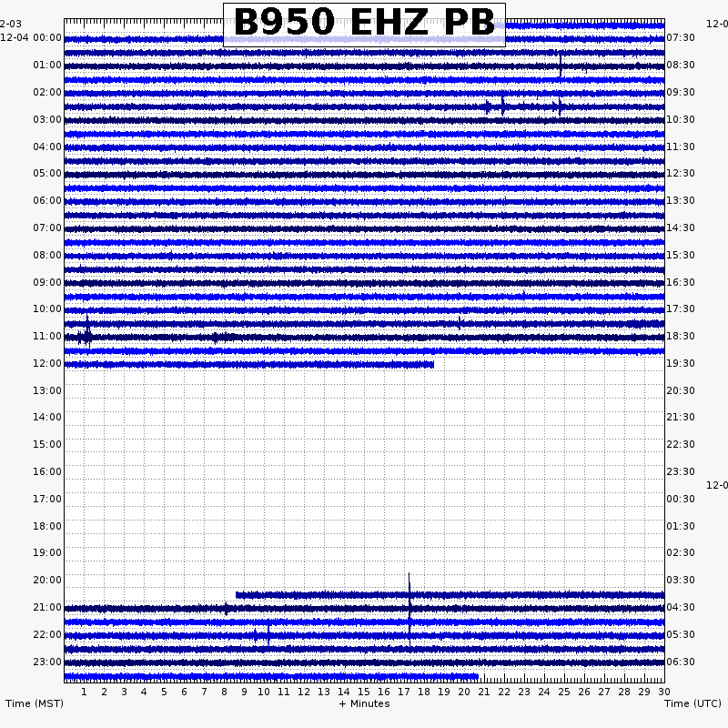The width and height of the screenshot is (728, 728).
Task: Select the 20:00 MST row label
Action: tap(47, 581)
